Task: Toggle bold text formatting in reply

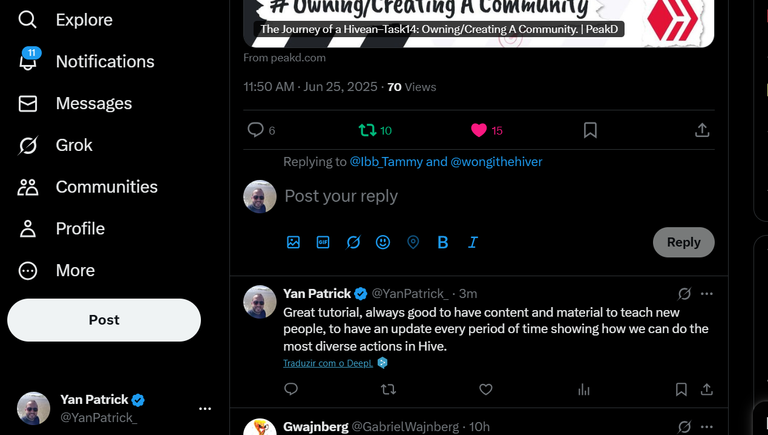Action: tap(443, 242)
